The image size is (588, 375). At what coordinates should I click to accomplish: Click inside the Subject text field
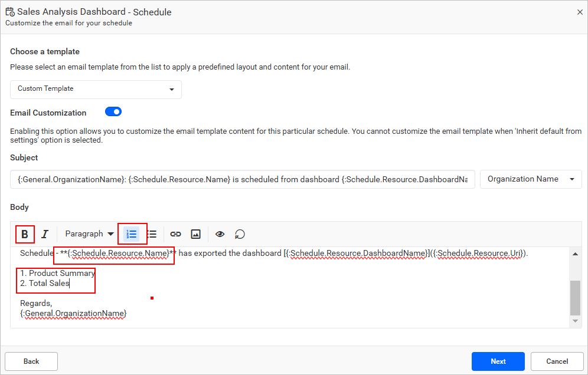(x=242, y=179)
